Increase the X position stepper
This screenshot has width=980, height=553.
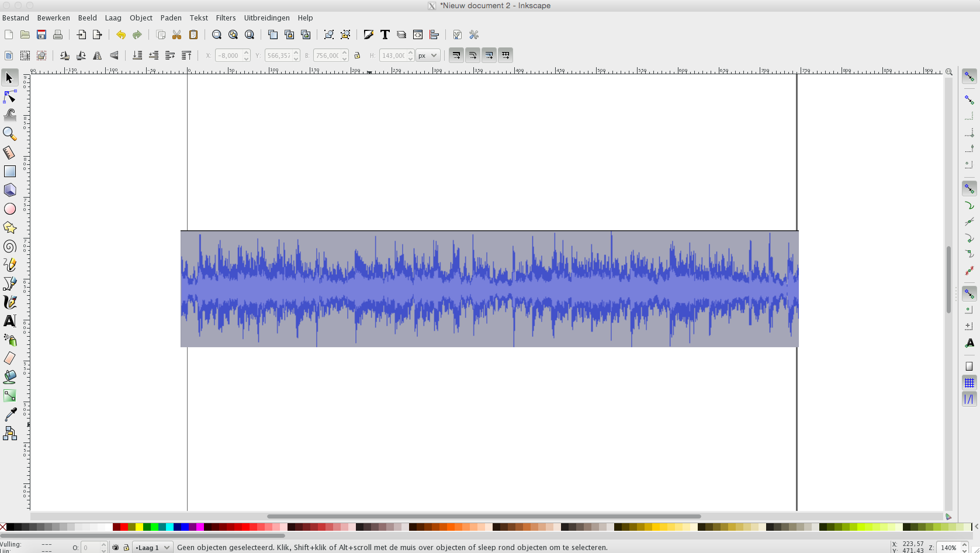(247, 53)
